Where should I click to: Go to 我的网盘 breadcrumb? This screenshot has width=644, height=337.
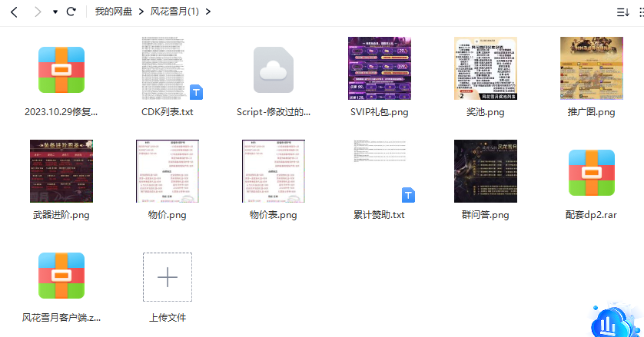(x=113, y=12)
